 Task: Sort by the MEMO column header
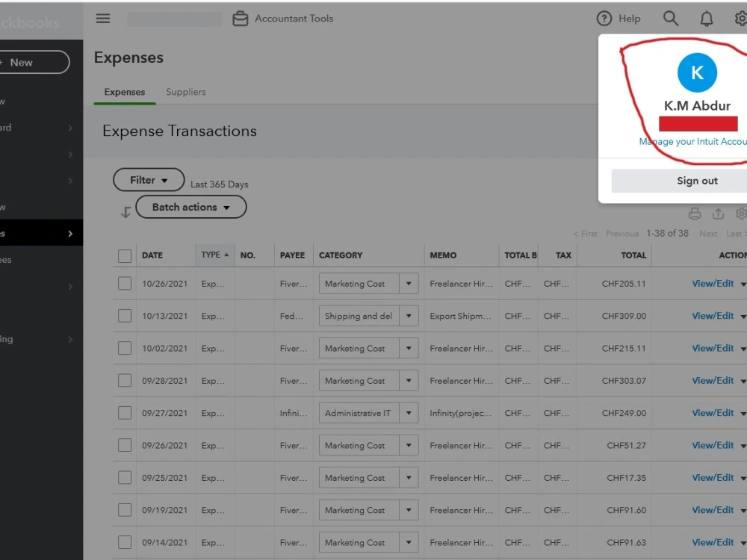443,255
